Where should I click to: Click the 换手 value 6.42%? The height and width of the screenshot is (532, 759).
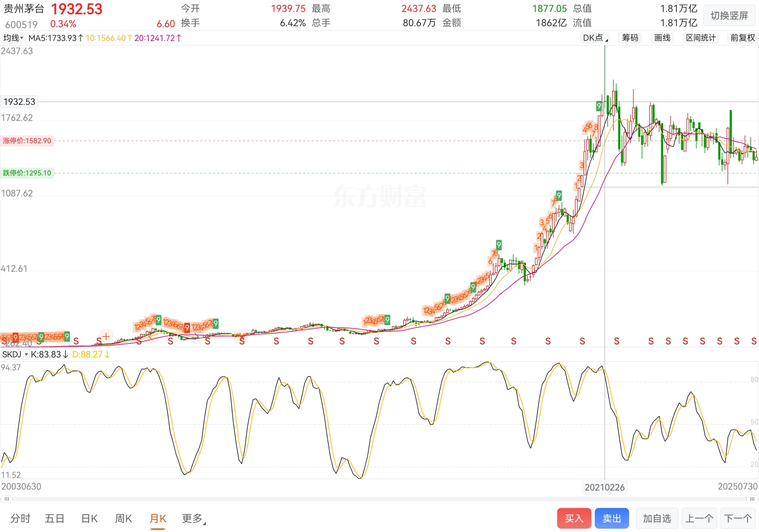293,23
